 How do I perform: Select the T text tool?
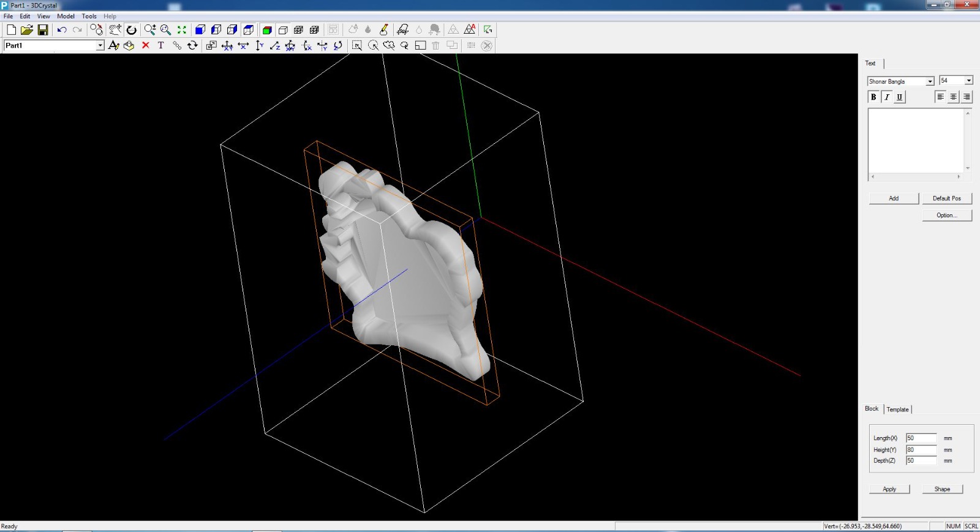[161, 45]
